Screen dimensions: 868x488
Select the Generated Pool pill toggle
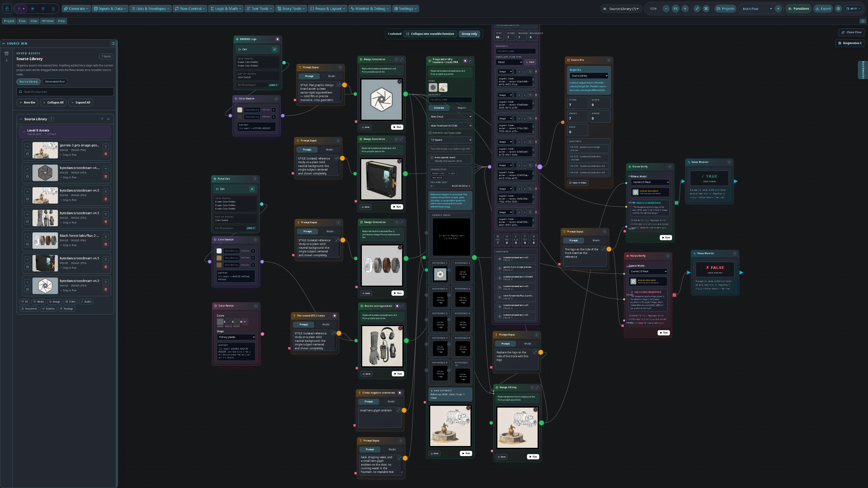tap(55, 82)
